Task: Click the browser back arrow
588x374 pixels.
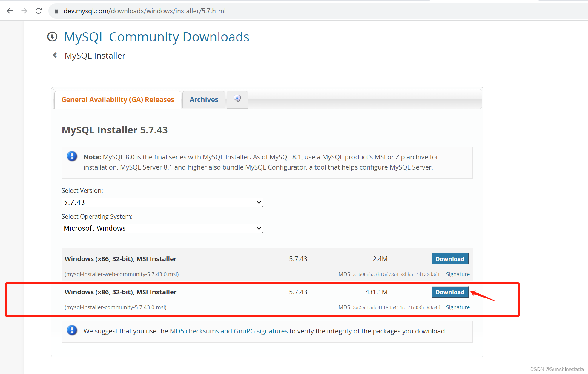Action: point(10,11)
